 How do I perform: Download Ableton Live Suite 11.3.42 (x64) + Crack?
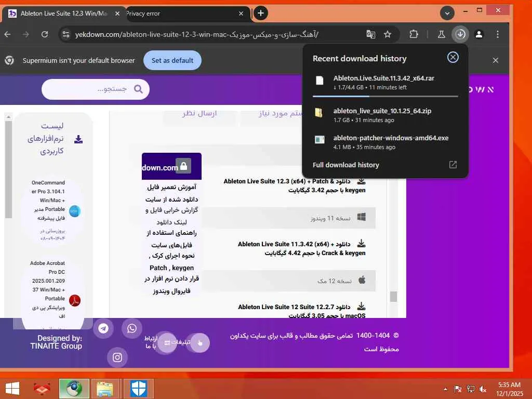[302, 248]
